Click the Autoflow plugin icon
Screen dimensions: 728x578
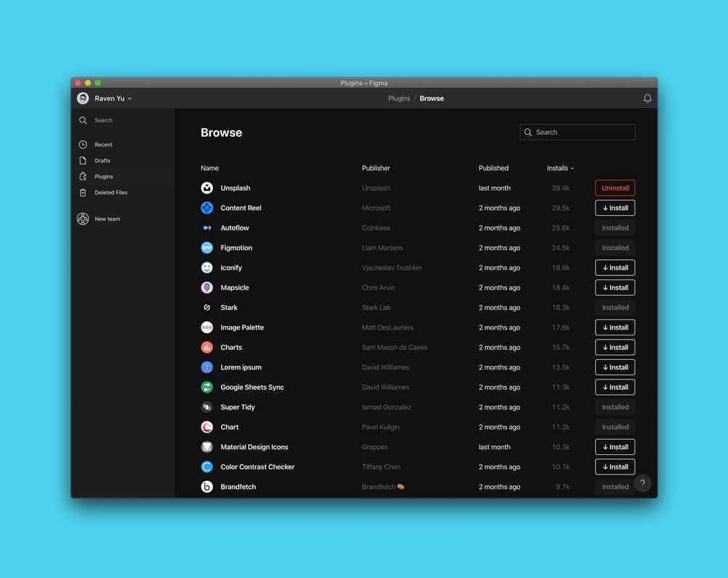coord(207,228)
